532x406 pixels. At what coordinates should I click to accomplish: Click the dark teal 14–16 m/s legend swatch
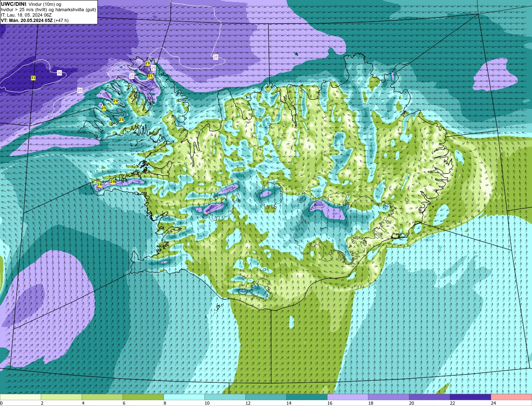pos(307,397)
